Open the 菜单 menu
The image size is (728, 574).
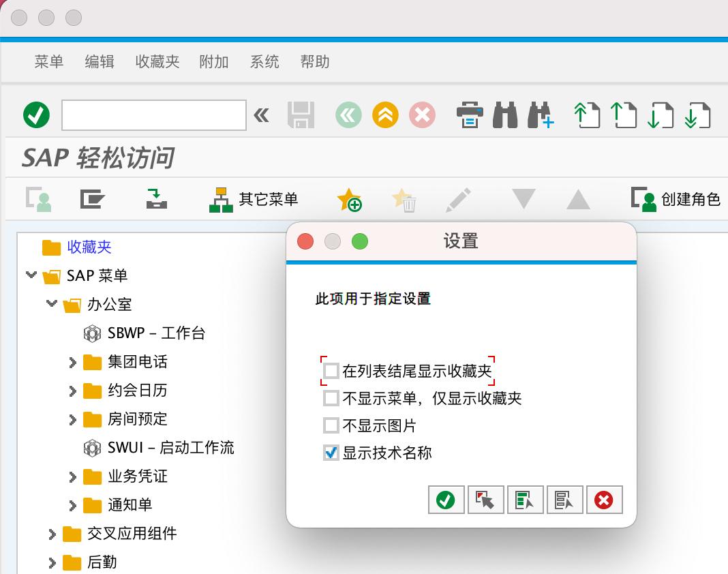click(49, 61)
